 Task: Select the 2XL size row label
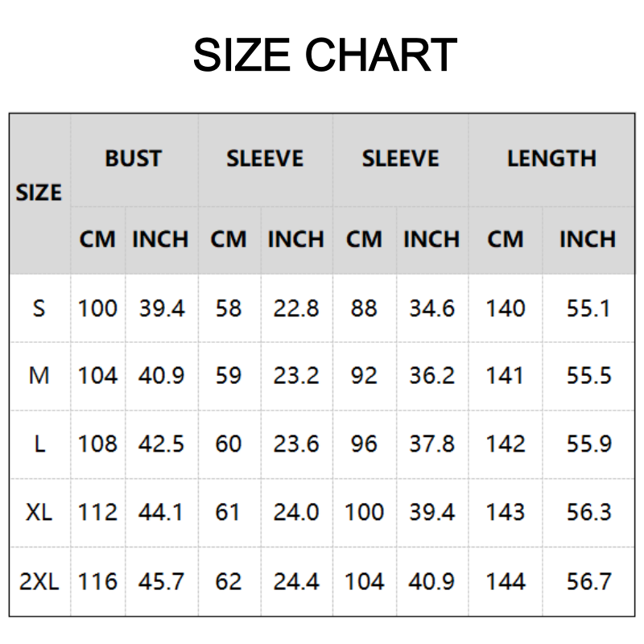(x=39, y=581)
